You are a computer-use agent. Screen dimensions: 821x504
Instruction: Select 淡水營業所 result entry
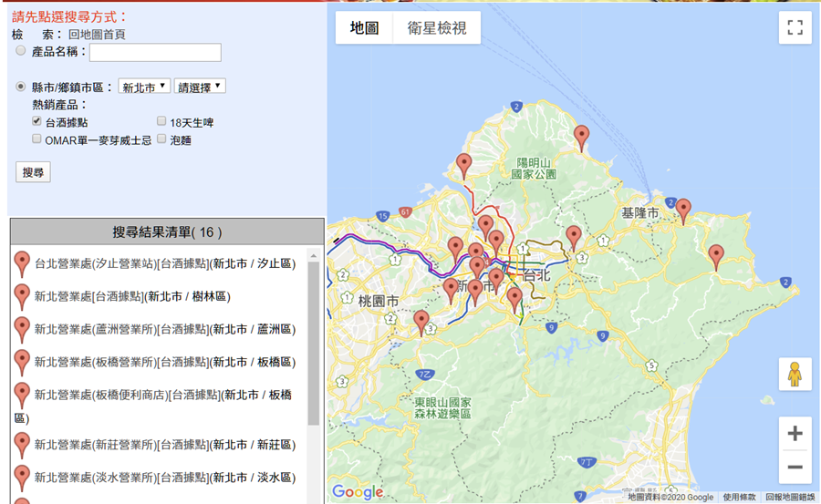(x=165, y=478)
